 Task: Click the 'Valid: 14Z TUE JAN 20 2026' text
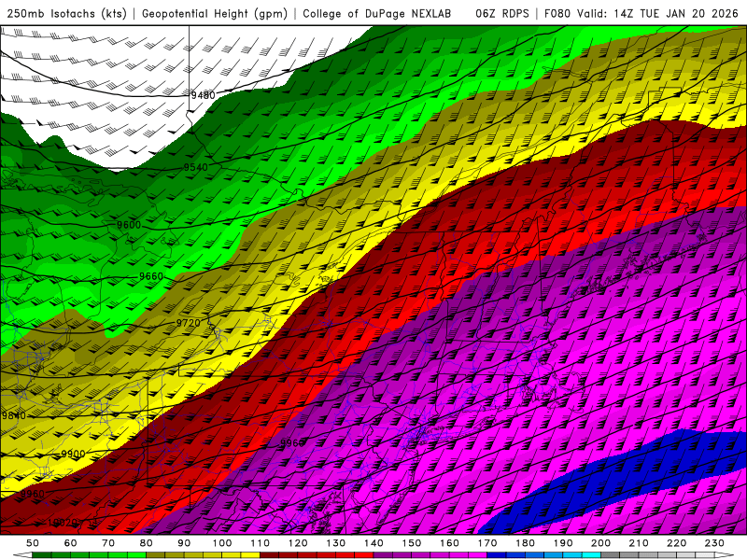coord(657,13)
